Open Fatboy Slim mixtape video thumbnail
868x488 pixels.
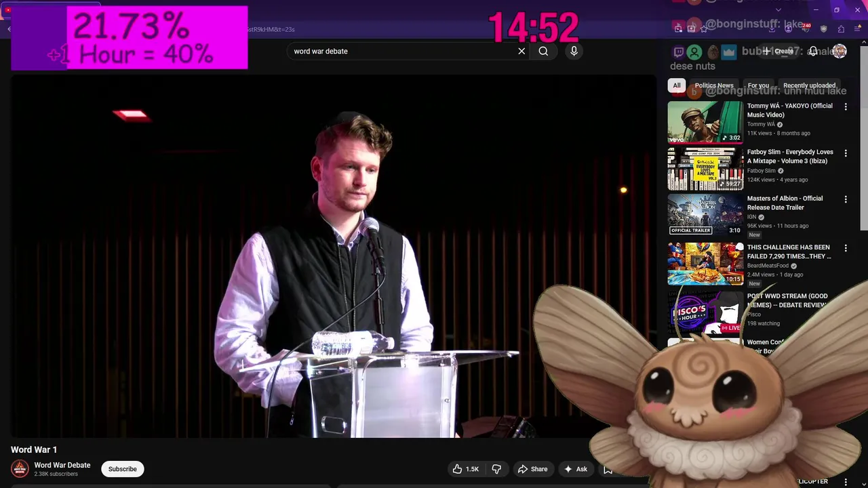tap(705, 169)
